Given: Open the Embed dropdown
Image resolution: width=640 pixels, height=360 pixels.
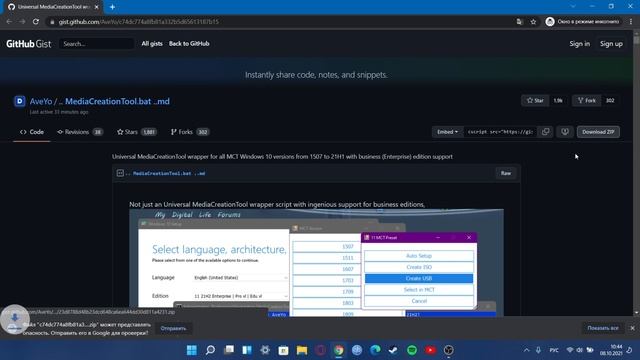Looking at the screenshot, I should coord(447,132).
